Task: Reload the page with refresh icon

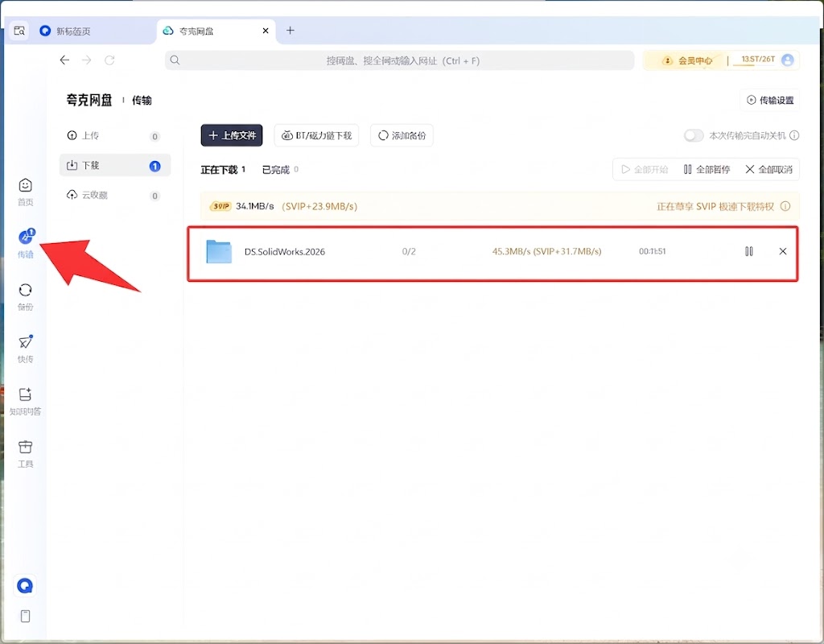Action: point(109,60)
